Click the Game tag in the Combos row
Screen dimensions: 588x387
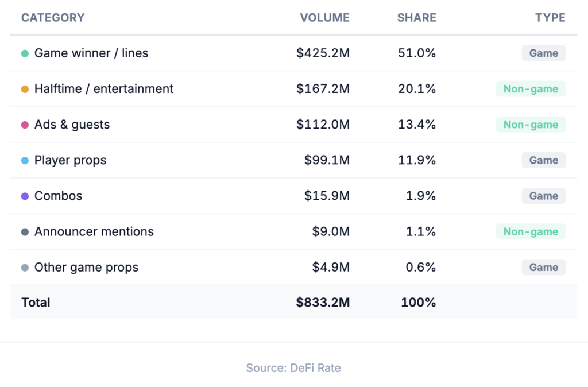coord(543,196)
